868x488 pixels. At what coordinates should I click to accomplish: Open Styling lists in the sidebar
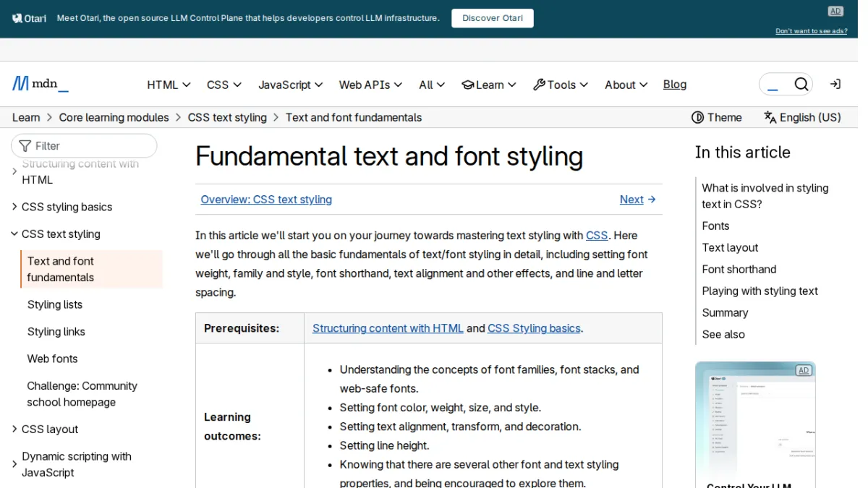click(x=55, y=304)
